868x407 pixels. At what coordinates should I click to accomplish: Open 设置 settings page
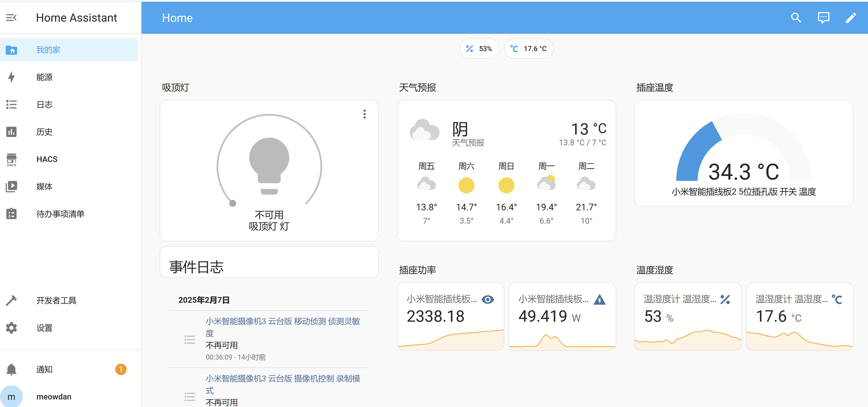[69, 327]
